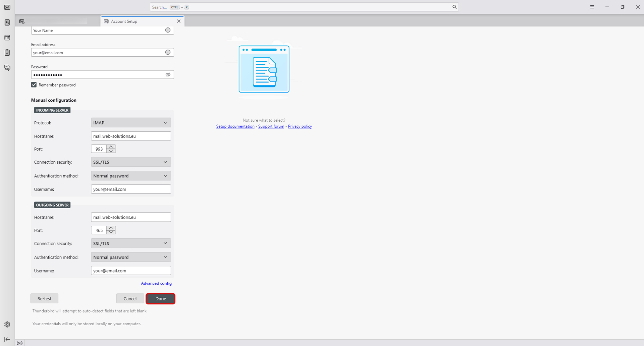Screen dimensions: 644x346
Task: Open outgoing Authentication method dropdown
Action: coord(131,257)
